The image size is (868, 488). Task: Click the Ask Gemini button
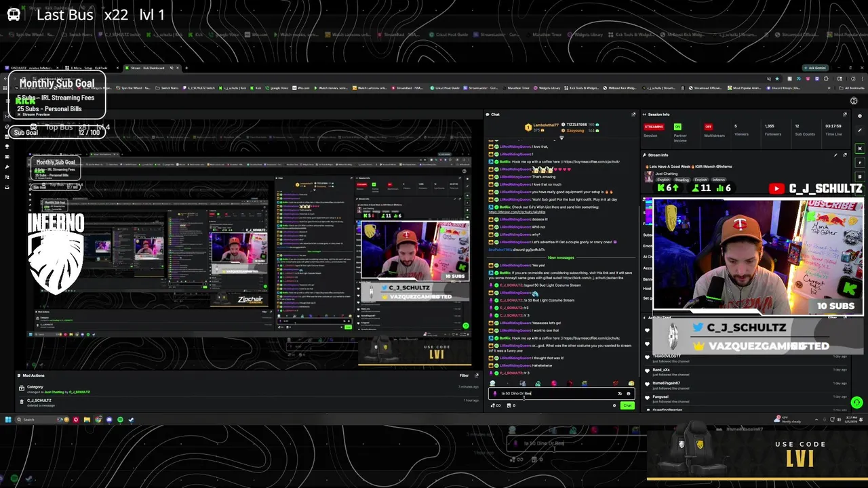pyautogui.click(x=816, y=68)
